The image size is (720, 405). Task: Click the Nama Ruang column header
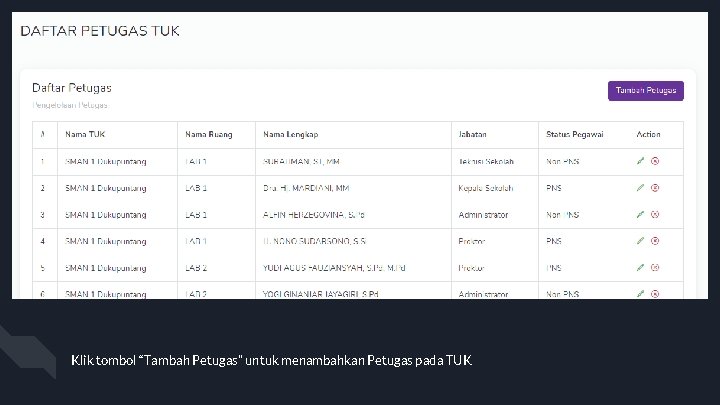pyautogui.click(x=205, y=135)
